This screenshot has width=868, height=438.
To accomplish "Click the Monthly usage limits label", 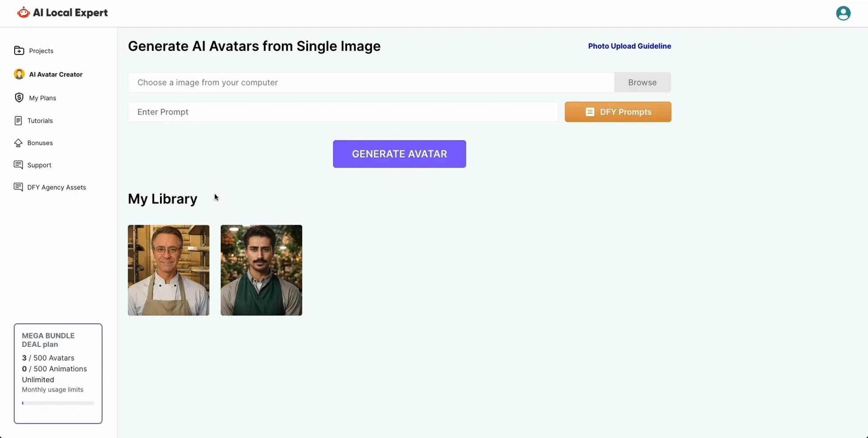I will pyautogui.click(x=52, y=390).
